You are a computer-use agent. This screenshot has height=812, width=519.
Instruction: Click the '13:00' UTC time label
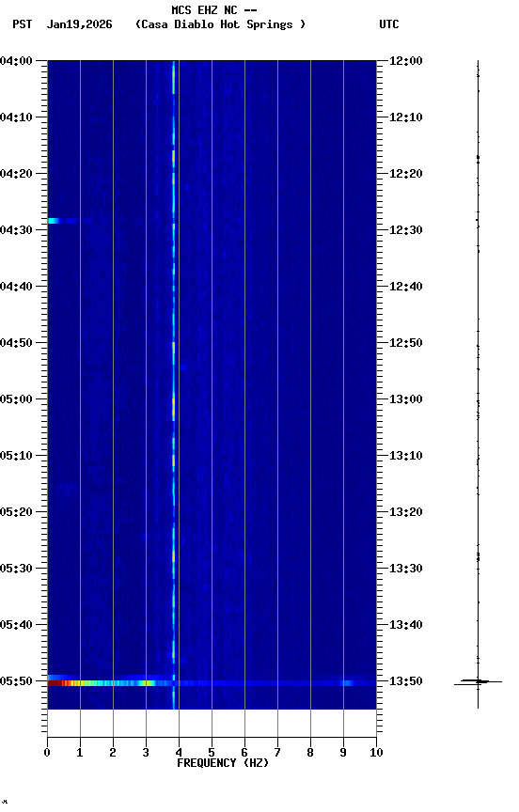coord(406,399)
